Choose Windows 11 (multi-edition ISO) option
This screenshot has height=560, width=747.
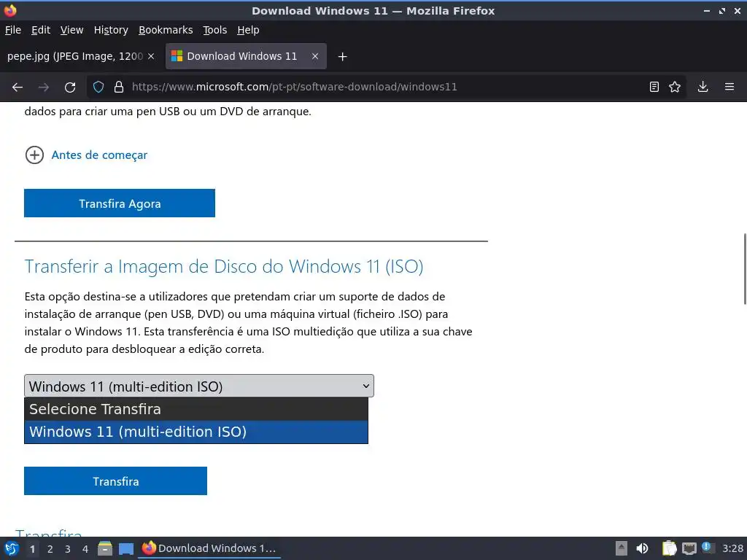(196, 432)
